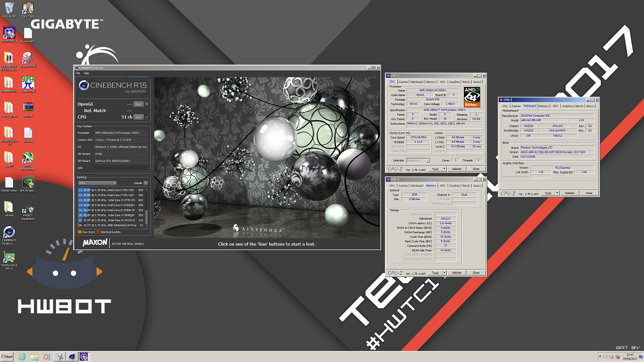Open the CPUID CPU-Z desktop shortcut
The image size is (644, 362).
(x=9, y=34)
